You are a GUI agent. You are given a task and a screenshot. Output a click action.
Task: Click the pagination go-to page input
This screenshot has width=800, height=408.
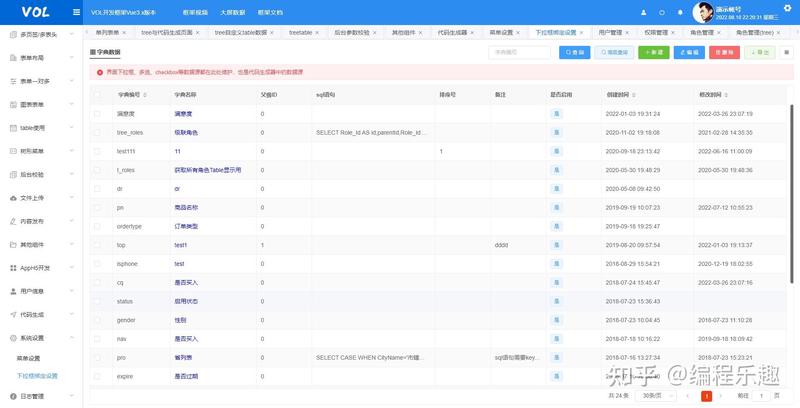tap(761, 396)
